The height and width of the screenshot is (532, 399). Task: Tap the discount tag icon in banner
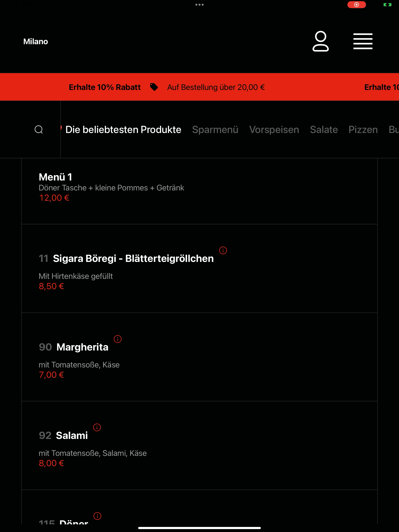pyautogui.click(x=154, y=87)
